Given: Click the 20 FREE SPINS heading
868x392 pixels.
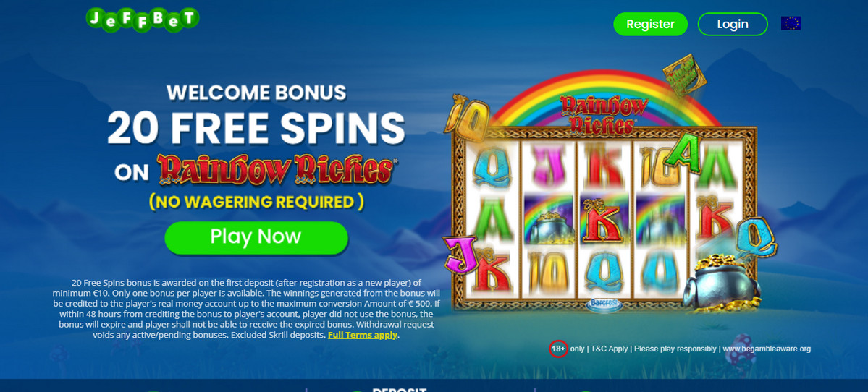Looking at the screenshot, I should click(256, 128).
